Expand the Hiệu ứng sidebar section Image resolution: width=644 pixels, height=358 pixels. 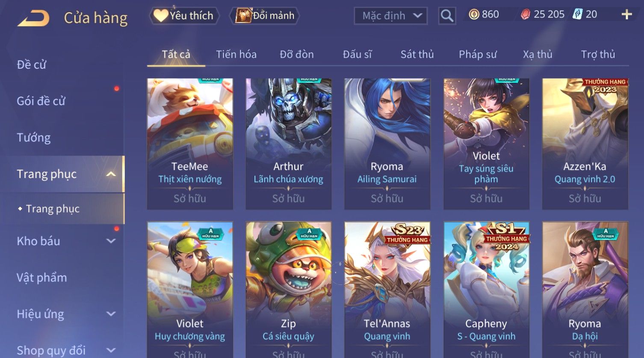(x=111, y=314)
